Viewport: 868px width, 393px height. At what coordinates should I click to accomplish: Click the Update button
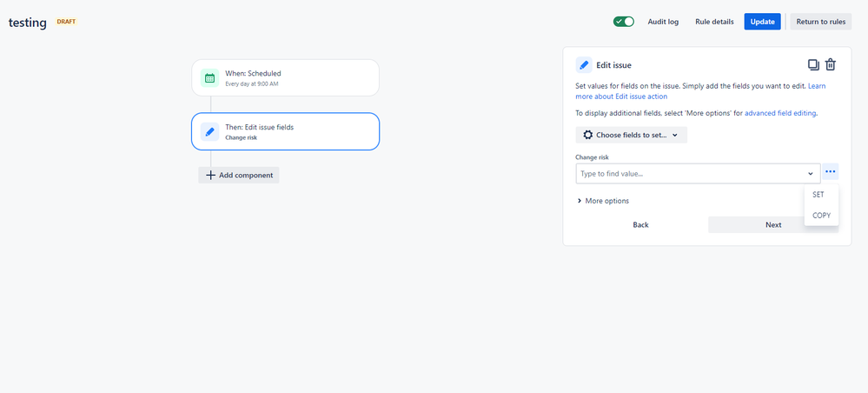(x=762, y=22)
